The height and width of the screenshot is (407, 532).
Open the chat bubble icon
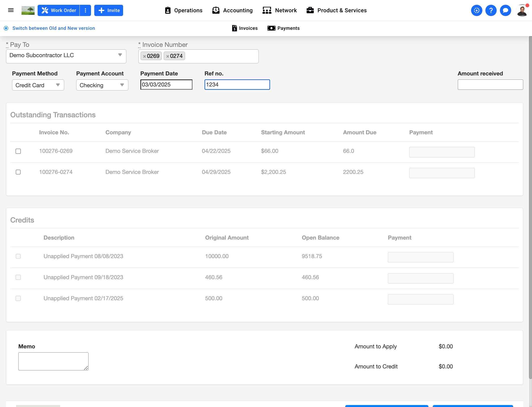tap(505, 11)
